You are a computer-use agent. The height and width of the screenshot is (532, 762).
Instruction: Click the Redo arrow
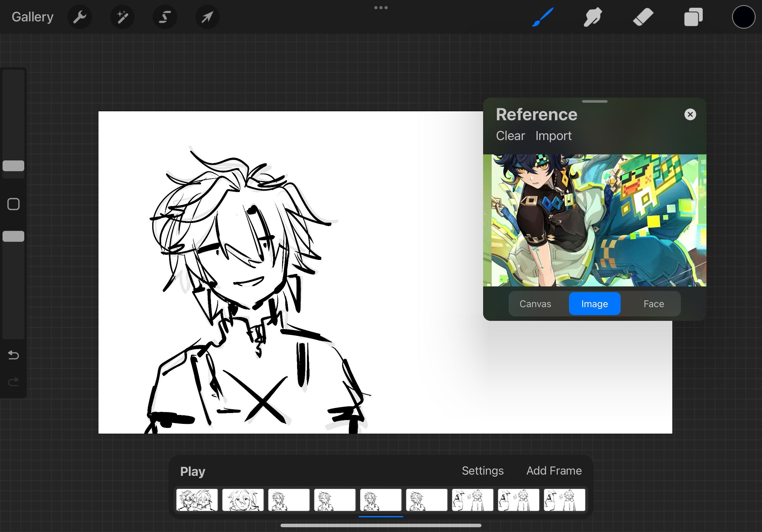13,382
